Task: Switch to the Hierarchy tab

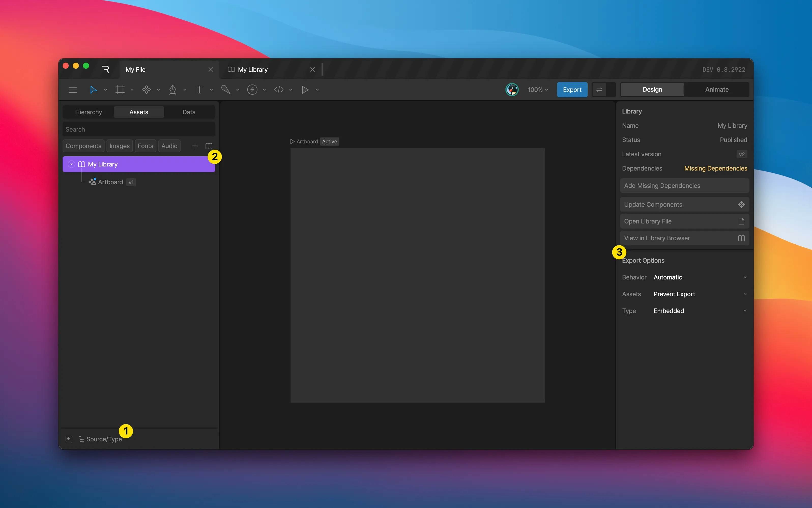Action: coord(88,112)
